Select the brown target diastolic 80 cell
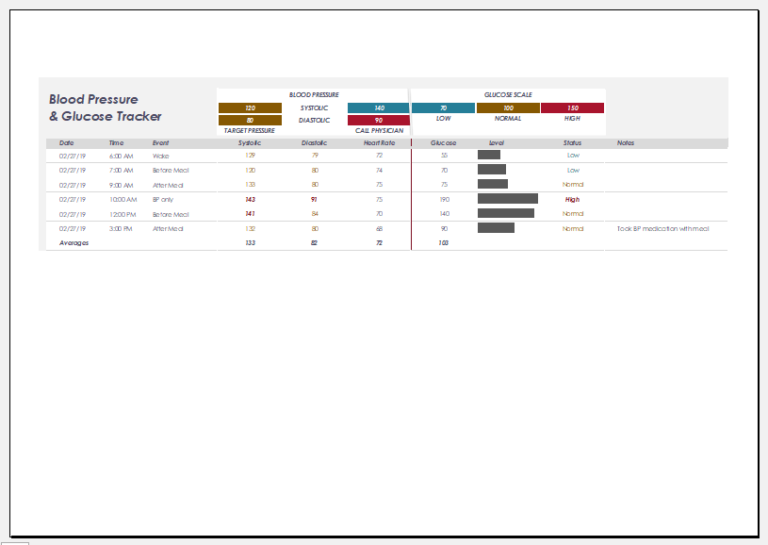Screen dimensions: 768x545 coord(250,120)
